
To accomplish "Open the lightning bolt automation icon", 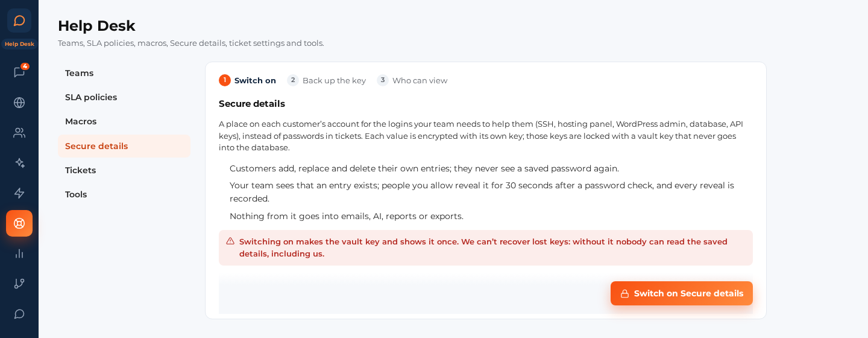I will [x=19, y=193].
